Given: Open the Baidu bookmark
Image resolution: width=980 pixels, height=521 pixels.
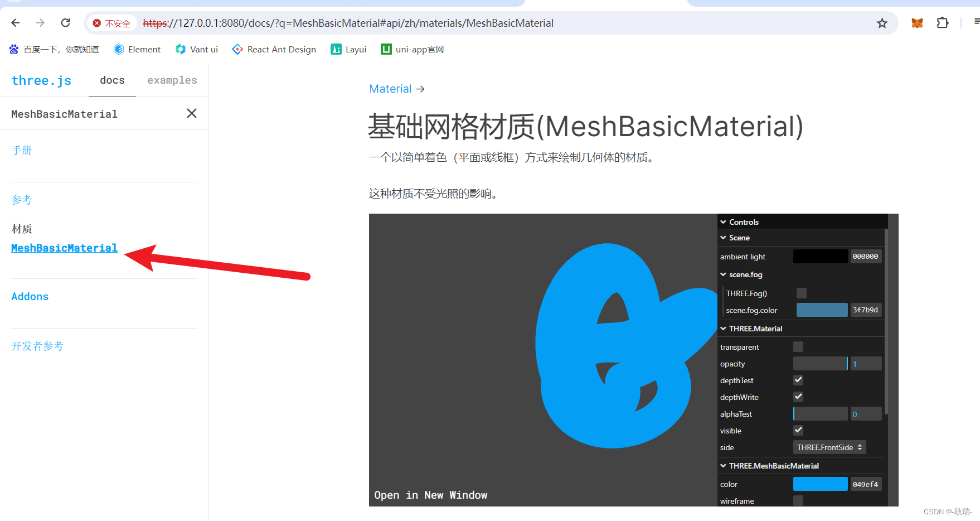Looking at the screenshot, I should (x=54, y=49).
